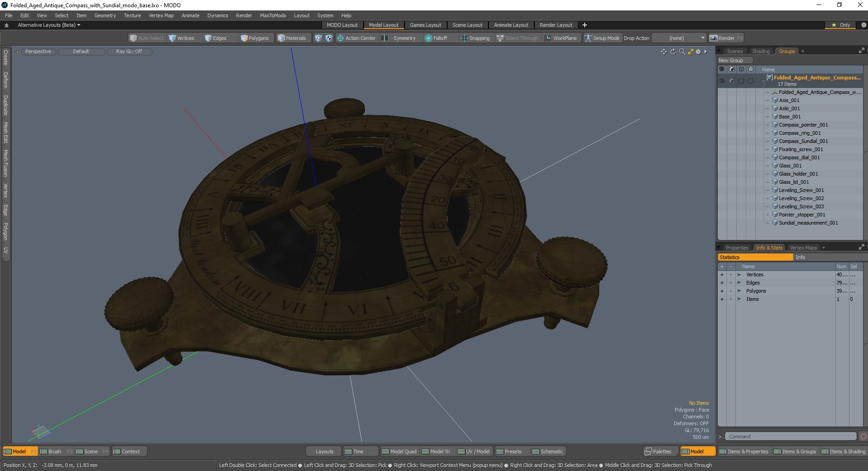Click into the Command input field

click(790, 437)
